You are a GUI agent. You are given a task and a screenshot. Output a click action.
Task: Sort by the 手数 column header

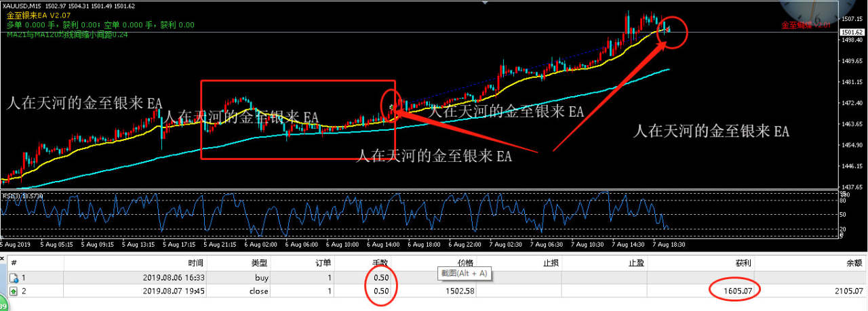click(380, 263)
